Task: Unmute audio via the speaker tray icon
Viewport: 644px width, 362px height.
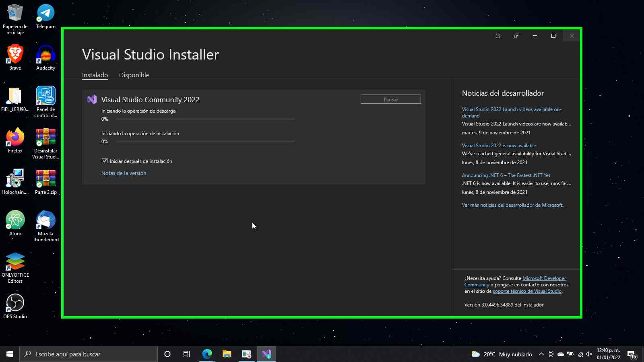Action: coord(588,354)
